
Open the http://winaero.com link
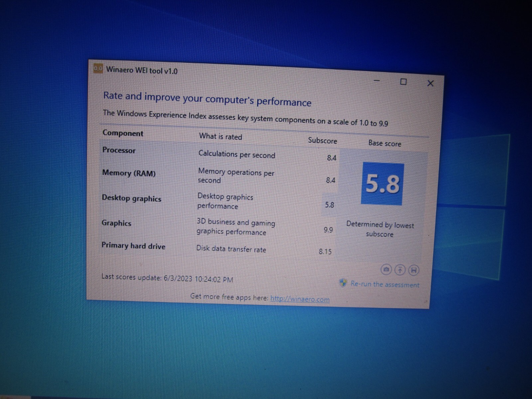(300, 299)
